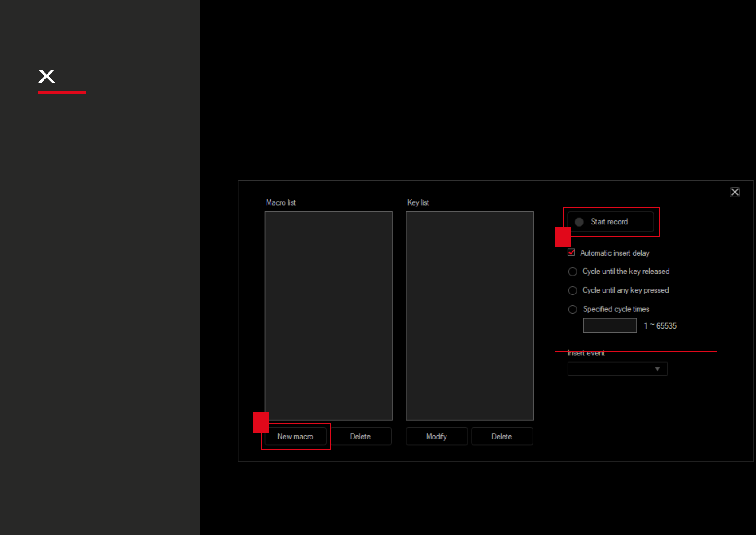Create a New macro
Viewport: 756px width, 535px height.
[295, 436]
